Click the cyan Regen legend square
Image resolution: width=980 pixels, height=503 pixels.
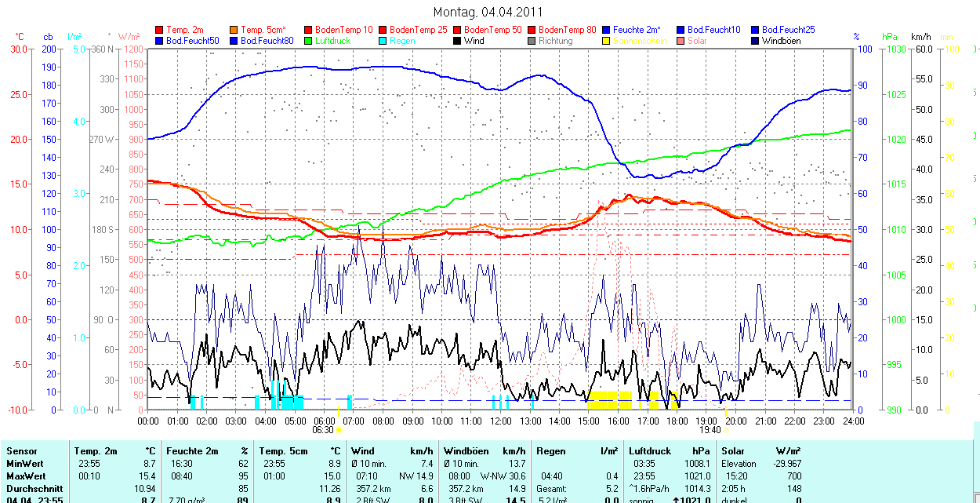tap(384, 41)
